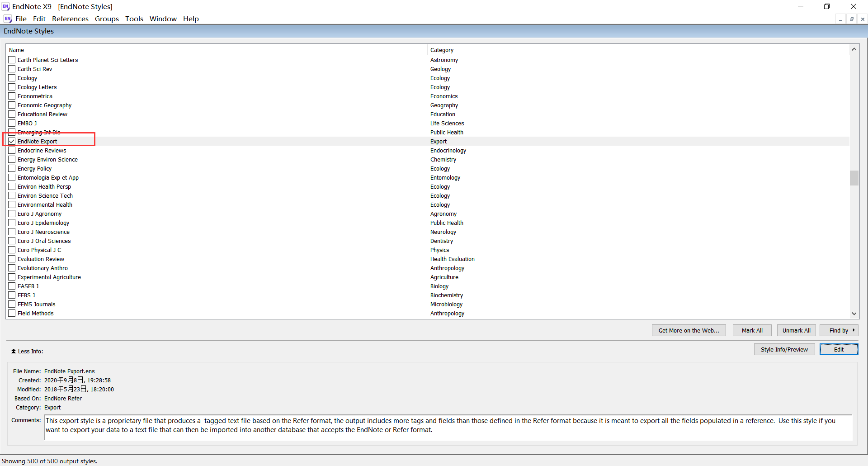
Task: Sort styles by the Category column header
Action: (638, 50)
